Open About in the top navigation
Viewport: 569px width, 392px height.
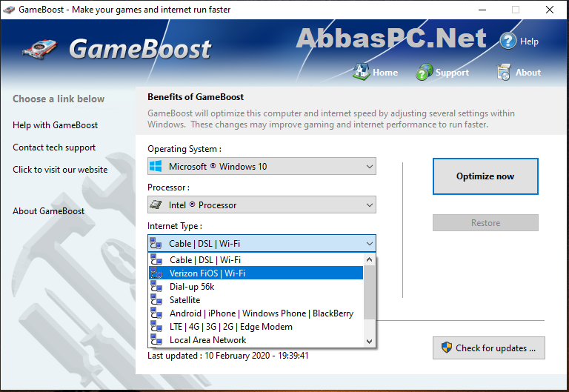[x=528, y=73]
